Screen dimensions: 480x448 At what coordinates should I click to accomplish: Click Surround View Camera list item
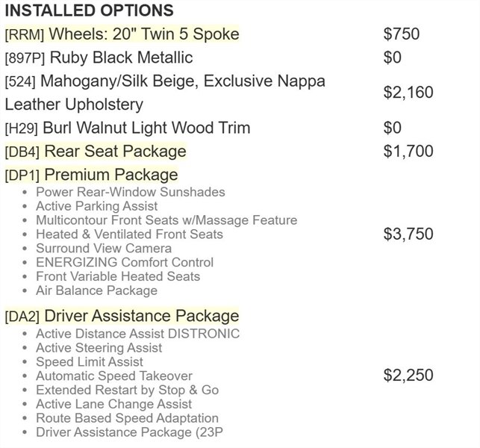point(103,248)
